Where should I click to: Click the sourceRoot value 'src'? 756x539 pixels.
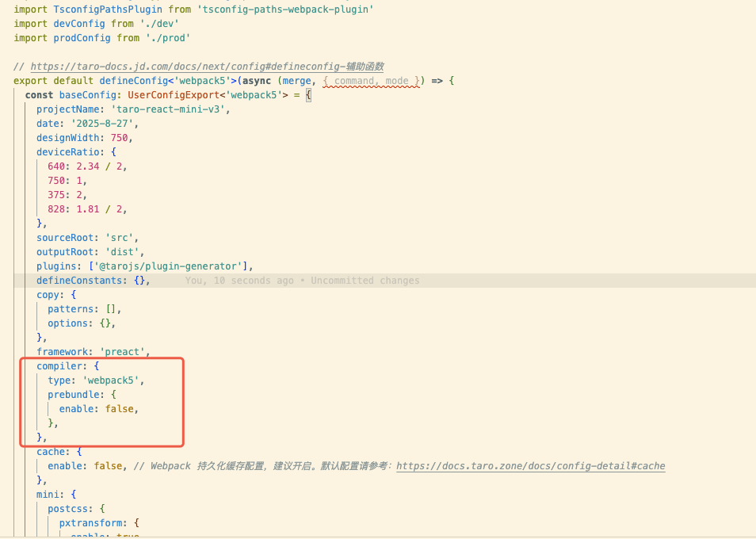119,238
